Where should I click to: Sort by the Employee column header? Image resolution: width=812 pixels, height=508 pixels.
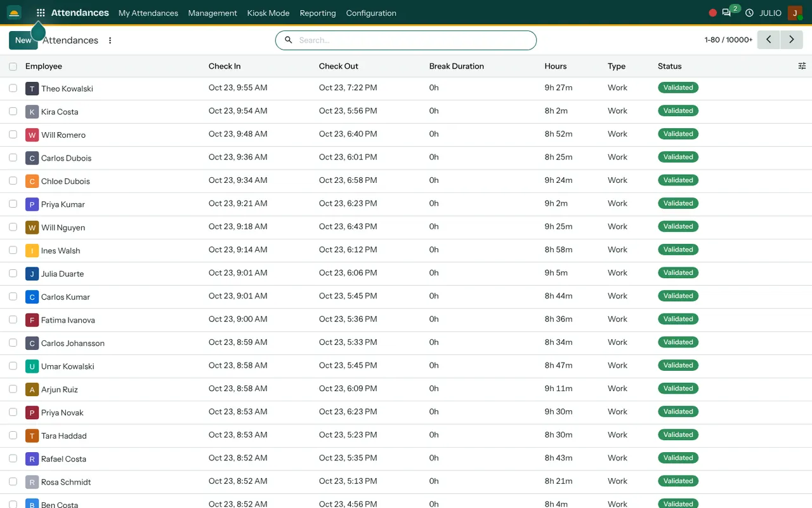click(x=44, y=66)
